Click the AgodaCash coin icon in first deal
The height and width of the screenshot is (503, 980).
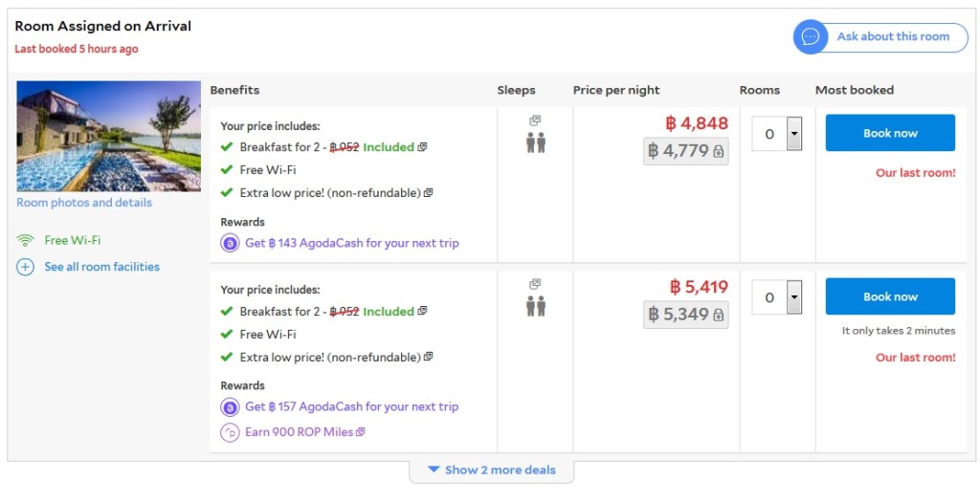[230, 244]
